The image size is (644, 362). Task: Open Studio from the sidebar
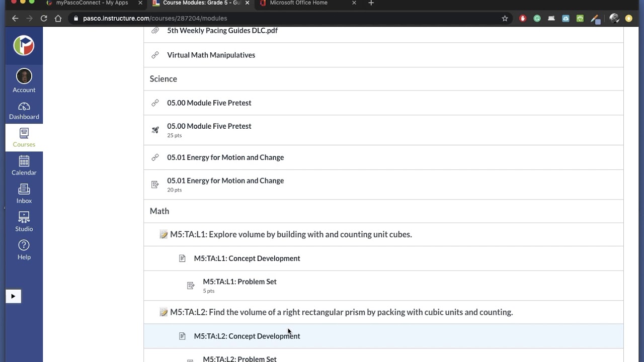point(24,222)
